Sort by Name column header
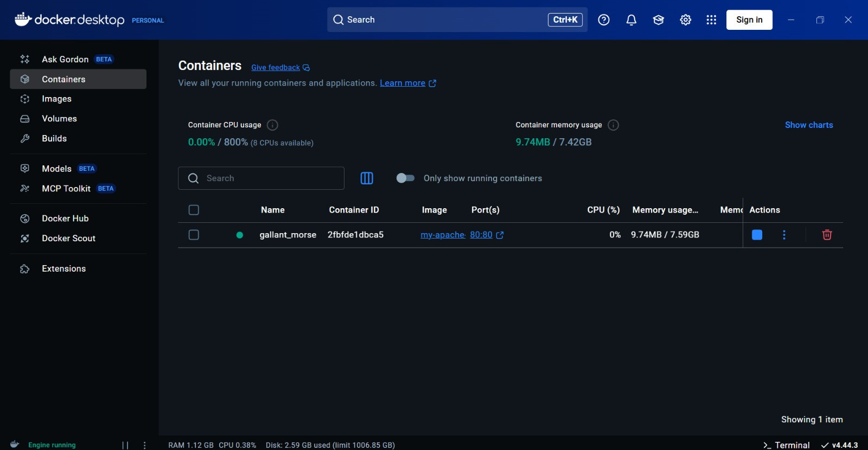Viewport: 868px width, 450px height. (273, 210)
